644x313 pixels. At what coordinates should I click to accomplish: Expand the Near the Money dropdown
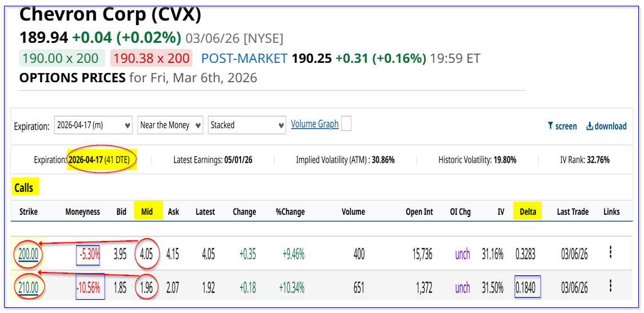170,125
